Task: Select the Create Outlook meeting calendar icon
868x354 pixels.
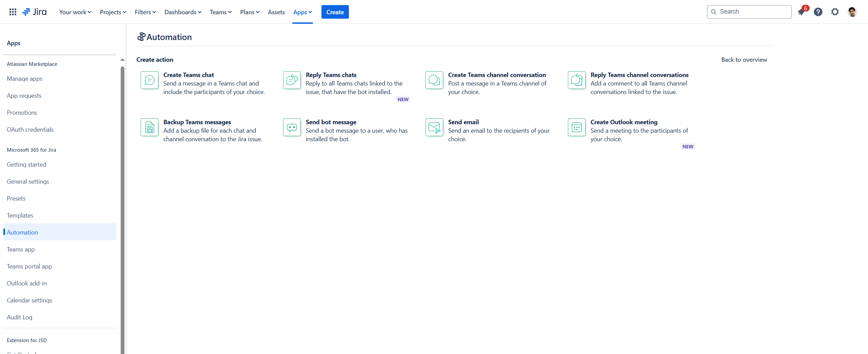Action: click(577, 127)
